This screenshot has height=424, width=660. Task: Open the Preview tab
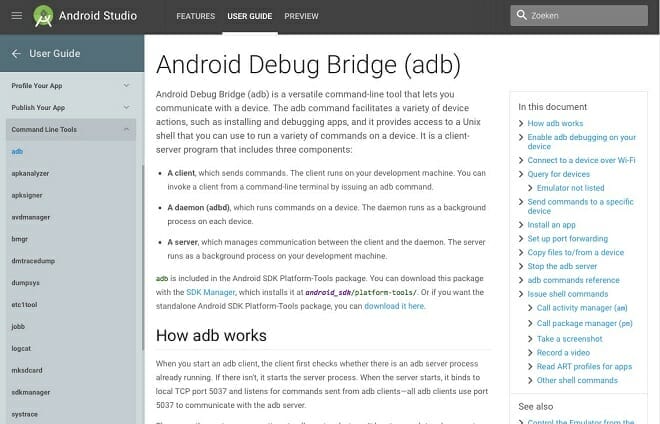[x=301, y=16]
